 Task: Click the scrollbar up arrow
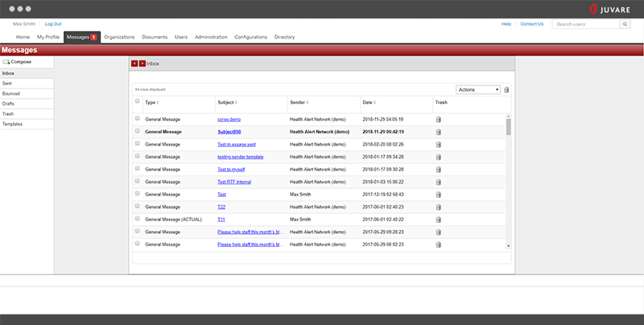pos(509,117)
